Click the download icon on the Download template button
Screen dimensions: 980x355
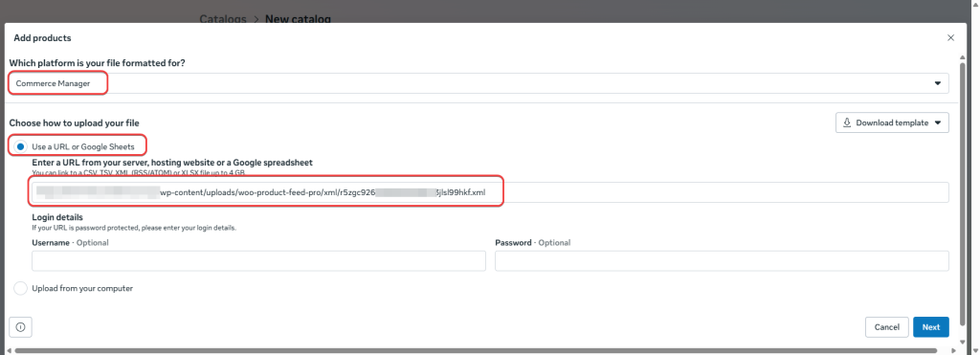[x=848, y=122]
